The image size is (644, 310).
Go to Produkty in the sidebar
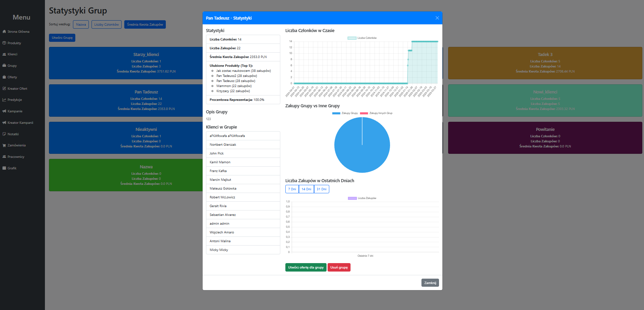tap(14, 43)
